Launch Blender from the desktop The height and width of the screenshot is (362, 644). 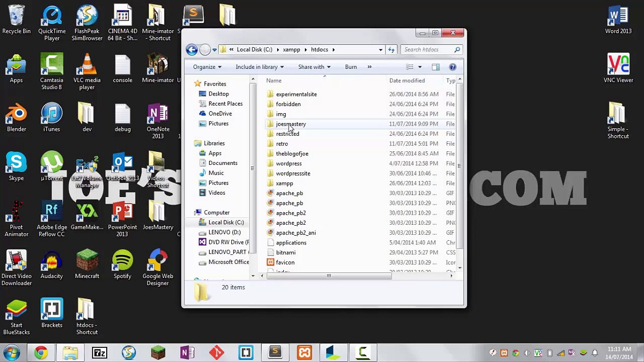pyautogui.click(x=16, y=118)
